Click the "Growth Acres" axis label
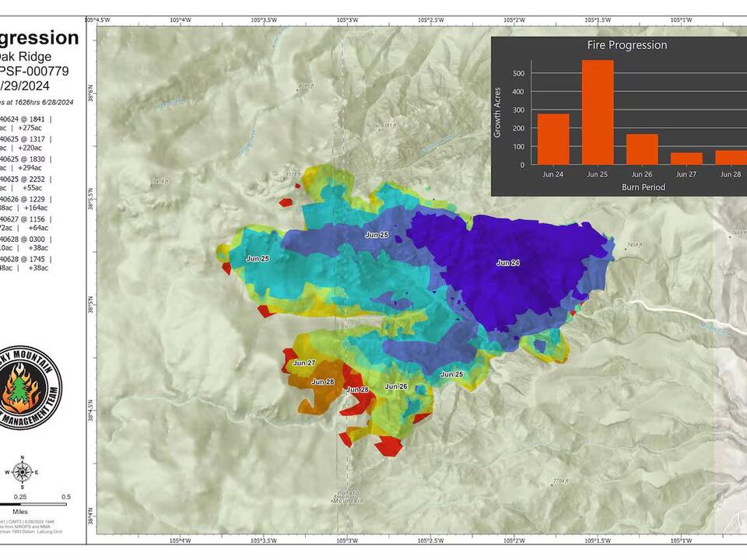The width and height of the screenshot is (747, 560). pyautogui.click(x=497, y=113)
